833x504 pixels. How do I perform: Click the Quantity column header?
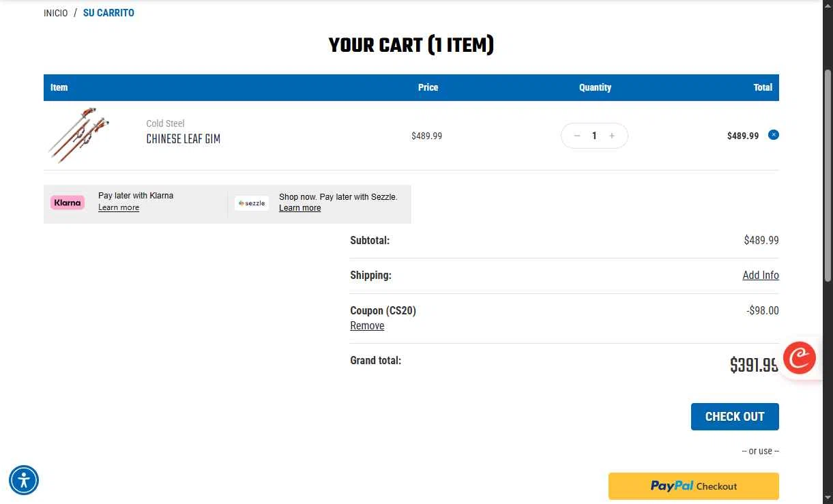(595, 87)
